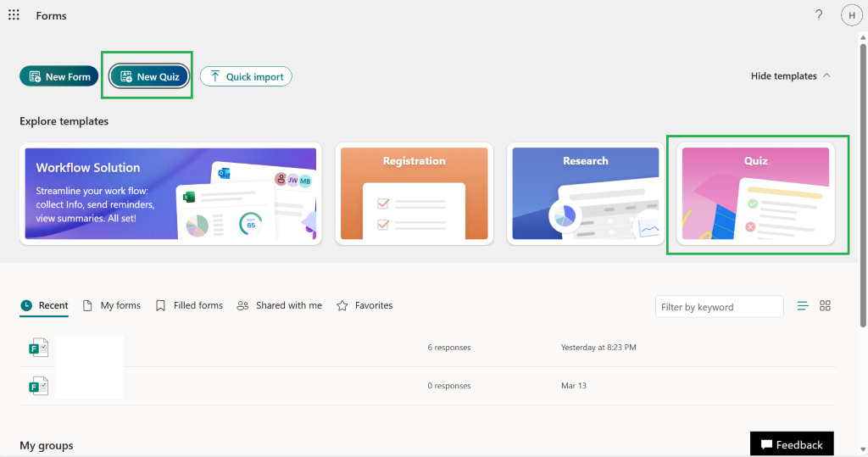The image size is (868, 457).
Task: Click the Explore templates heading
Action: pos(64,121)
